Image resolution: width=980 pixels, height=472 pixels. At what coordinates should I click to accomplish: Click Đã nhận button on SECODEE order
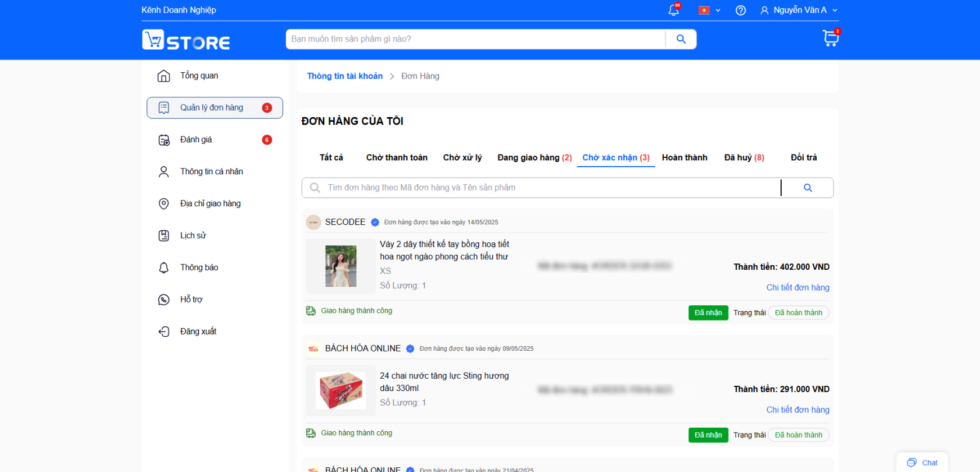708,313
